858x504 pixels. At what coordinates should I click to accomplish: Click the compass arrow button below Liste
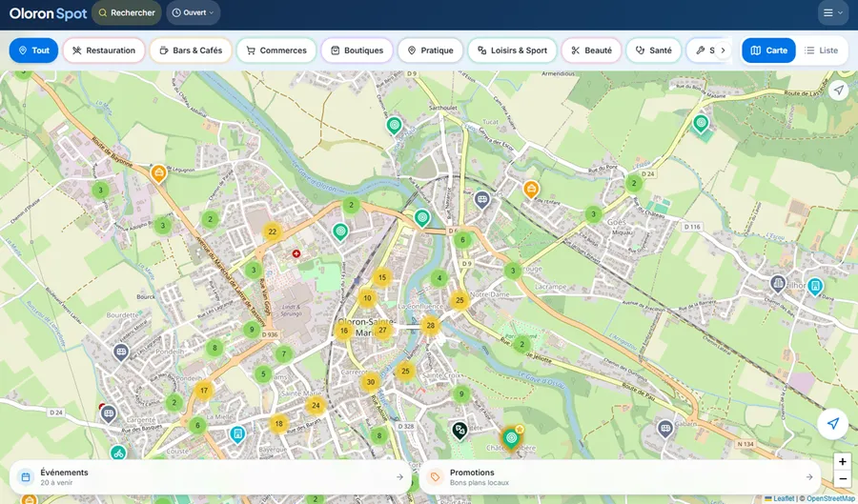(838, 91)
